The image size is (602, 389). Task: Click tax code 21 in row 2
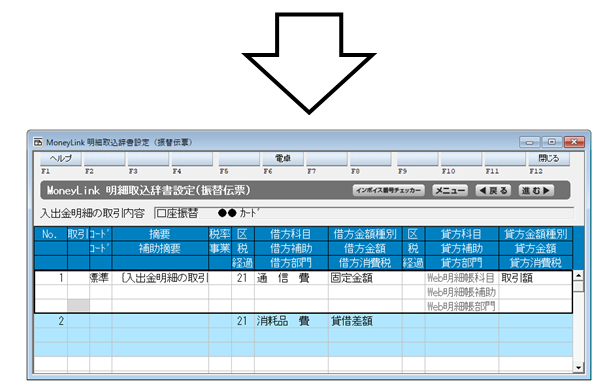point(243,321)
